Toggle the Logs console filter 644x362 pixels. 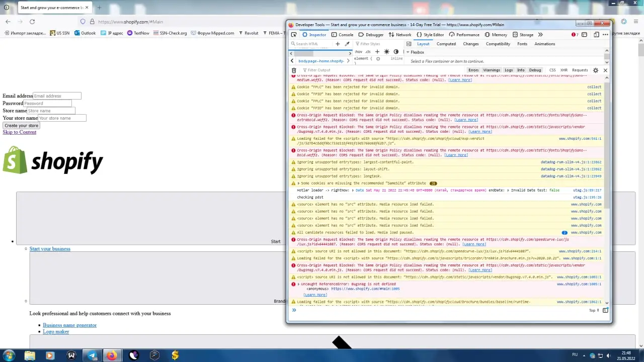pos(509,70)
